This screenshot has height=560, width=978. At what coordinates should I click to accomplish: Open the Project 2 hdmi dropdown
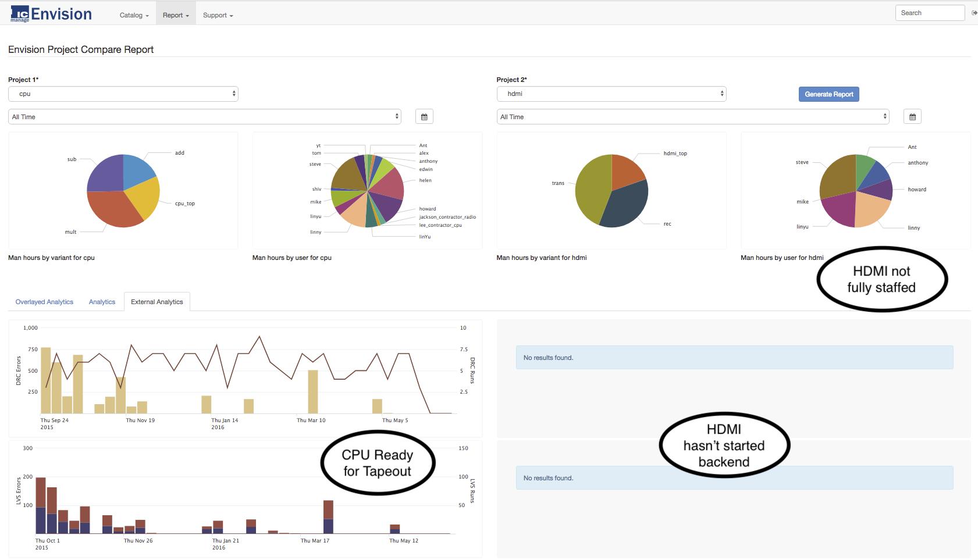tap(611, 94)
